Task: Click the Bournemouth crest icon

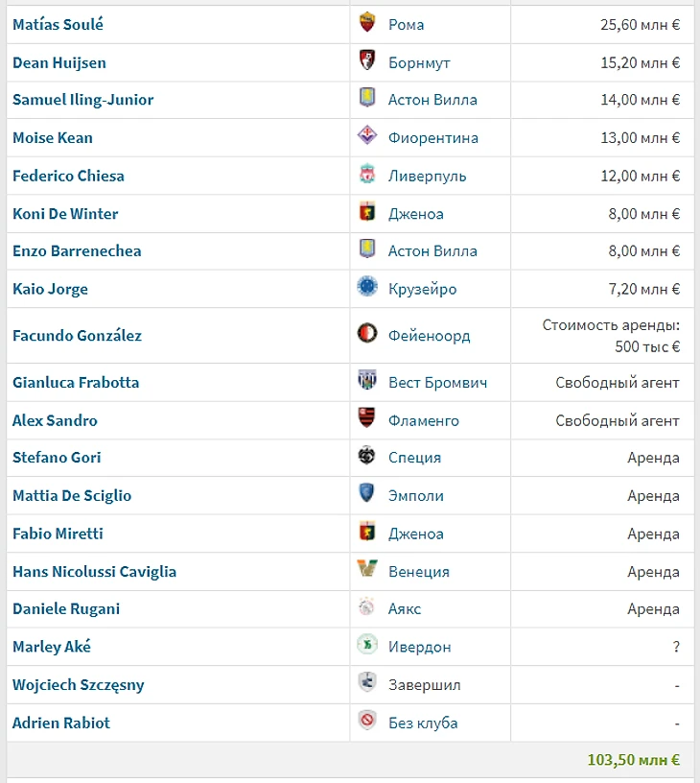Action: (367, 60)
